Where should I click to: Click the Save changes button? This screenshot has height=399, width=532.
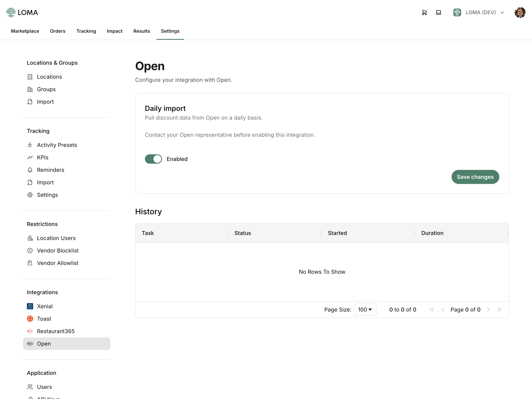click(475, 177)
